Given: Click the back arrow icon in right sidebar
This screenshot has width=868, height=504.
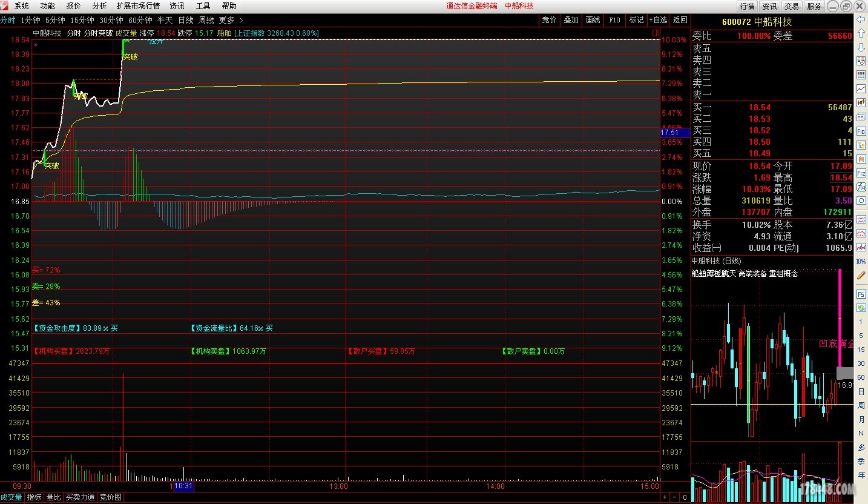Looking at the screenshot, I should tap(861, 19).
